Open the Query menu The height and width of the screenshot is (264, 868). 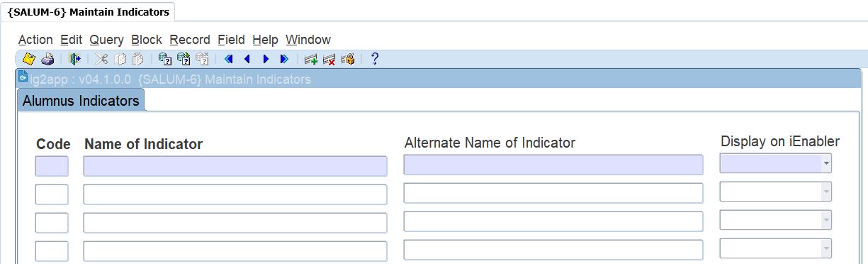click(x=106, y=40)
